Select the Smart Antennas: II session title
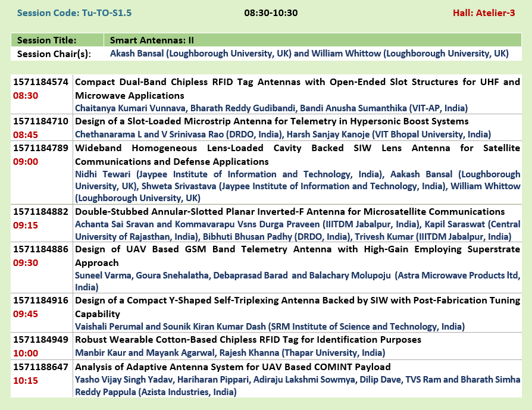 pos(152,40)
